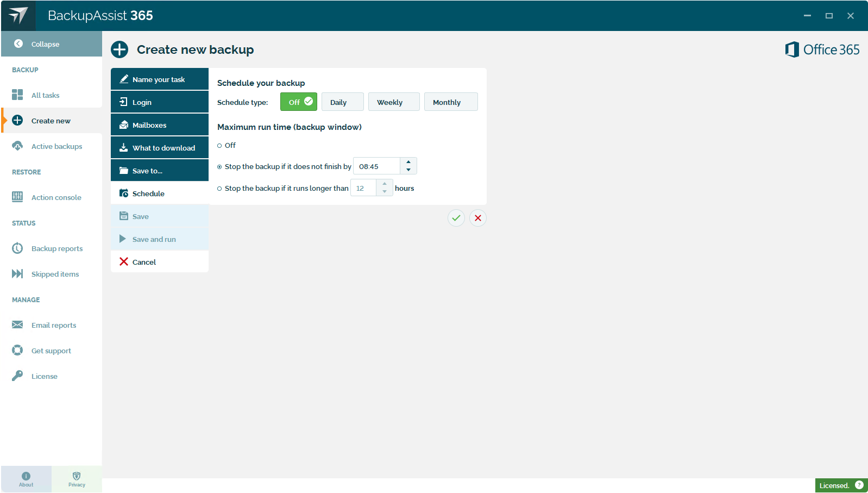The image size is (868, 493).
Task: Click the Get support lifebuoy icon
Action: tap(17, 350)
